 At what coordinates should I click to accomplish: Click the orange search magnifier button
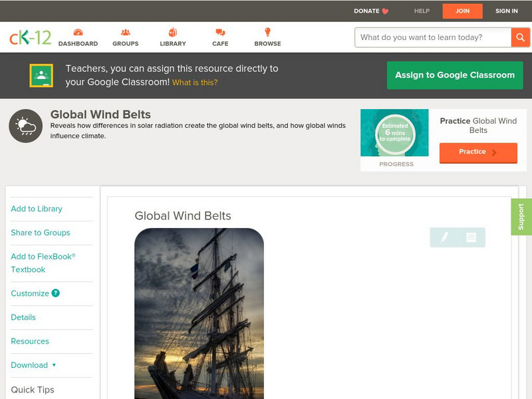520,37
